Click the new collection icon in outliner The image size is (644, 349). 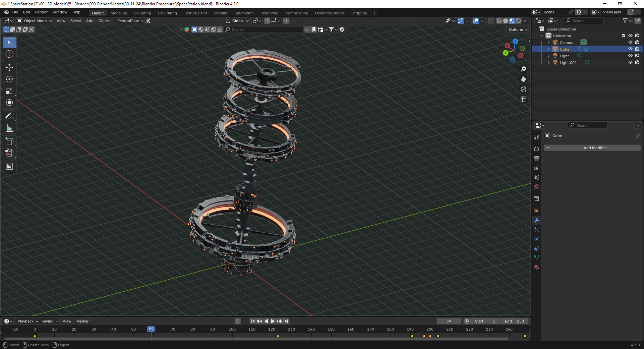tap(638, 21)
